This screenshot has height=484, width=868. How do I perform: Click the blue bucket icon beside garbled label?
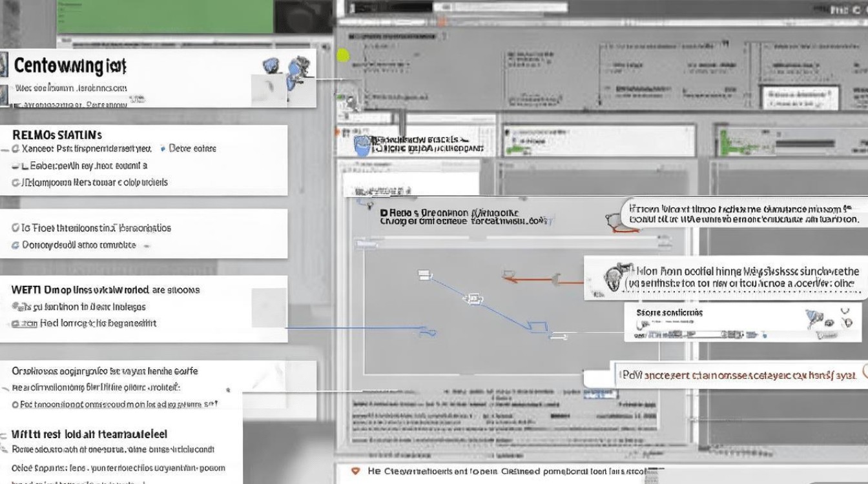click(363, 145)
